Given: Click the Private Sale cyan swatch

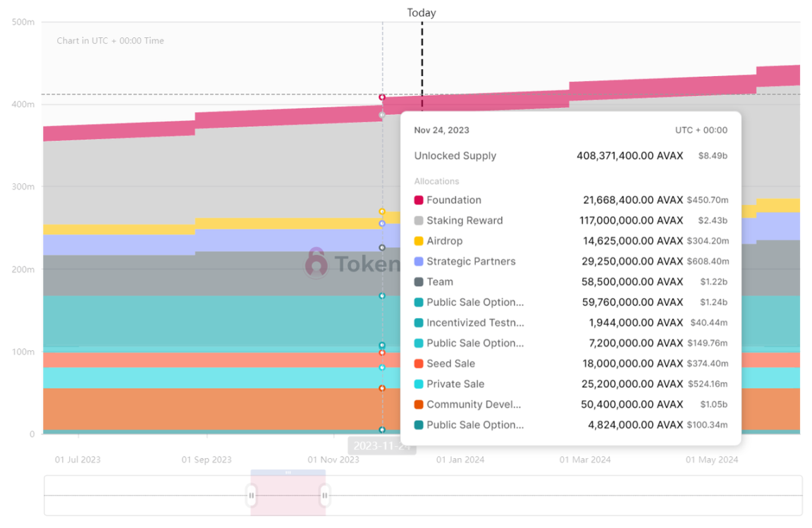Looking at the screenshot, I should point(419,384).
